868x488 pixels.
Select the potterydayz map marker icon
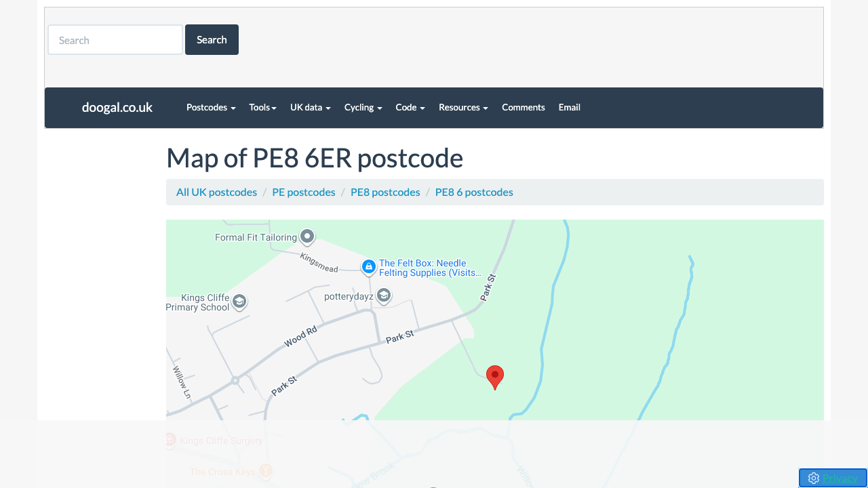384,296
